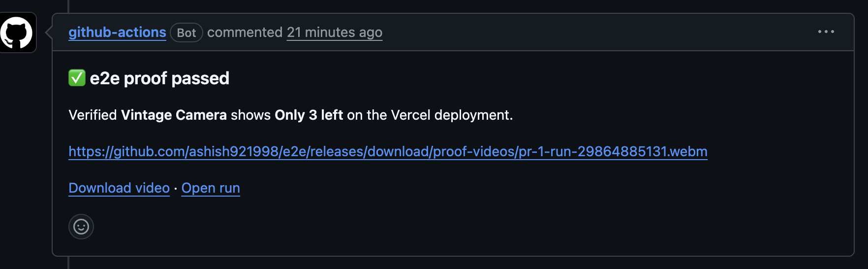The width and height of the screenshot is (868, 269).
Task: Click the GitHub Octocat avatar icon
Action: pyautogui.click(x=17, y=33)
